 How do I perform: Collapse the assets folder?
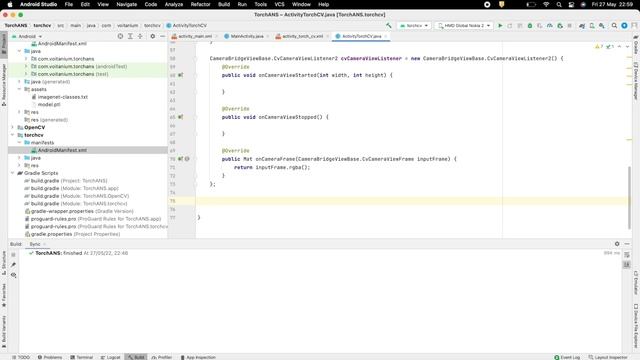[20, 89]
